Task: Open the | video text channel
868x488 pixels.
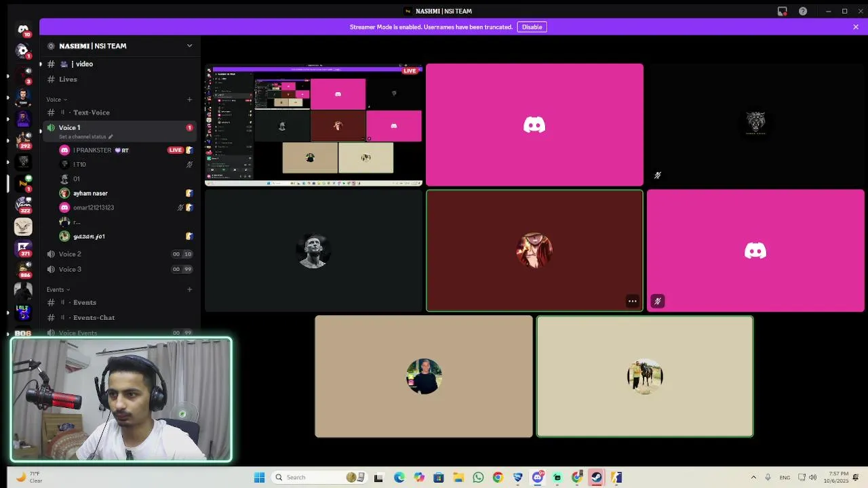Action: [119, 64]
